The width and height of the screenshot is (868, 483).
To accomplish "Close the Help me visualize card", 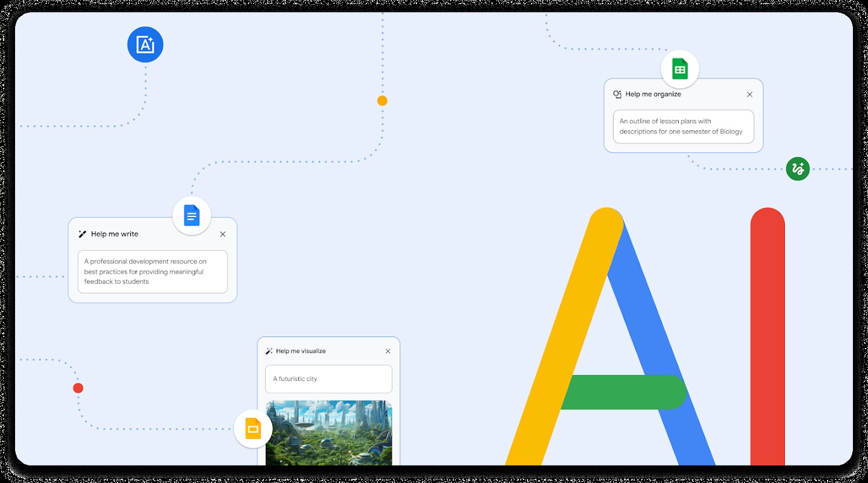I will 388,351.
